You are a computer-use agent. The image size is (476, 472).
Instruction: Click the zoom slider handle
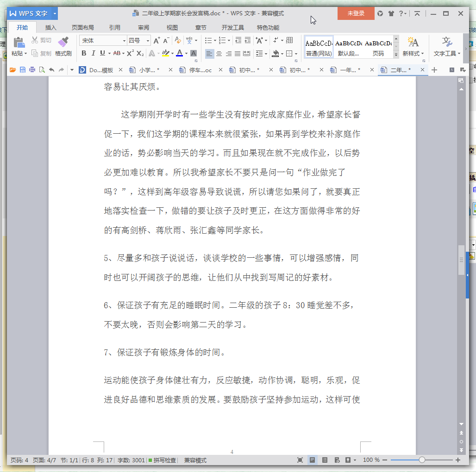point(422,460)
